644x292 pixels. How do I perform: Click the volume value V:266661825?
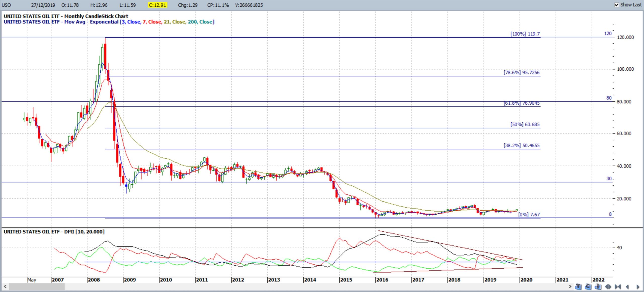click(249, 5)
